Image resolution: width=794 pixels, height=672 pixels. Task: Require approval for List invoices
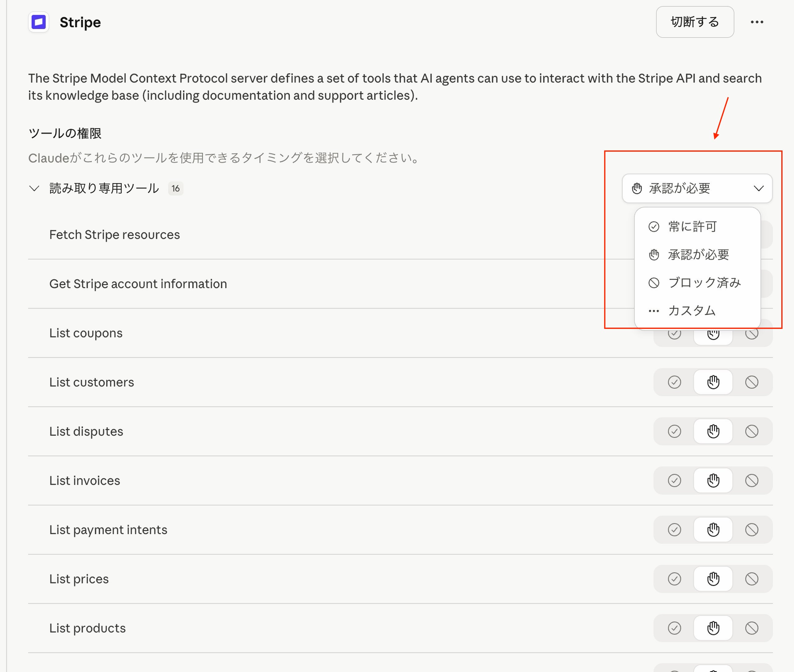[713, 480]
